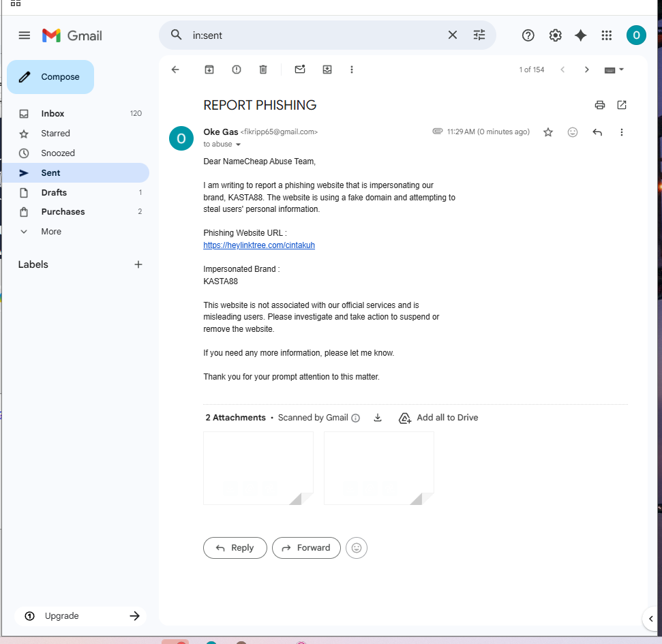Add emoji reaction beside Forward

(x=357, y=548)
